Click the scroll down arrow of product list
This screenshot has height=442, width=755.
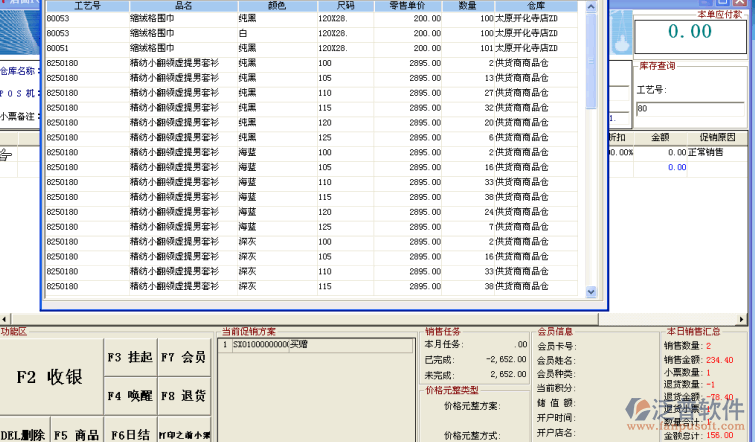click(x=592, y=291)
